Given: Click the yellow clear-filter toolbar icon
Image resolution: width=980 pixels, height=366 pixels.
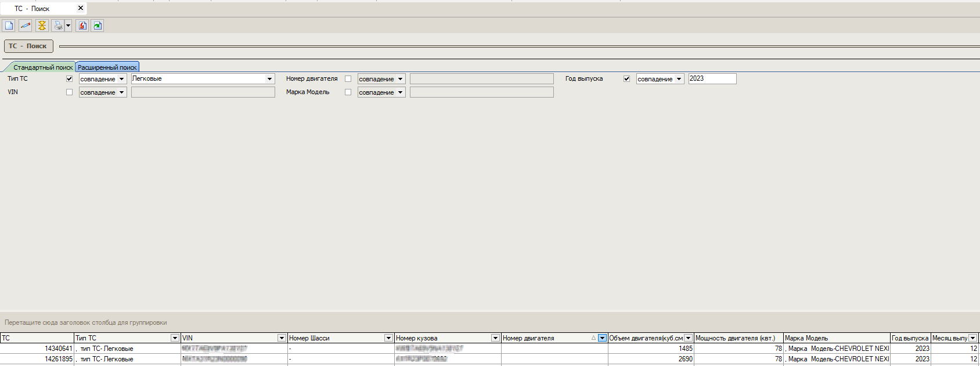Looking at the screenshot, I should 42,26.
